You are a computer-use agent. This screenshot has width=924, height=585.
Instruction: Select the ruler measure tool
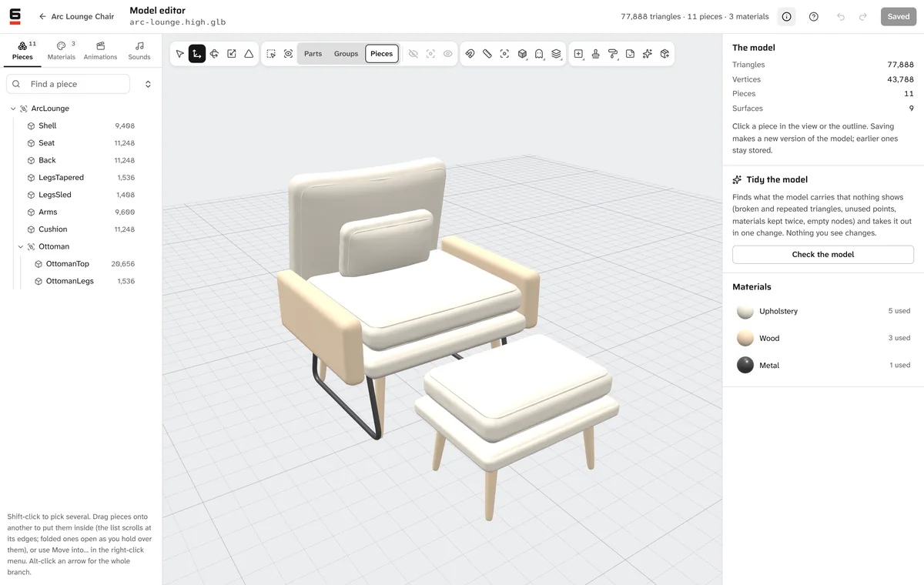487,54
